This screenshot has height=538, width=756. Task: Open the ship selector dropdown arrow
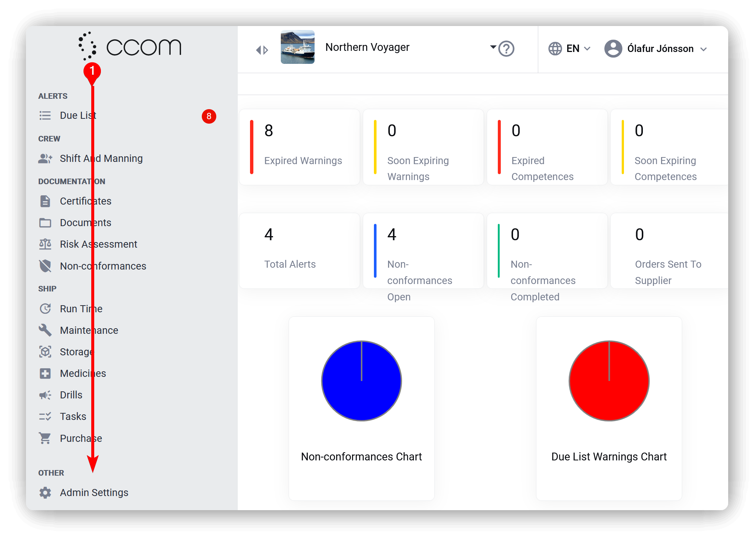pos(493,47)
